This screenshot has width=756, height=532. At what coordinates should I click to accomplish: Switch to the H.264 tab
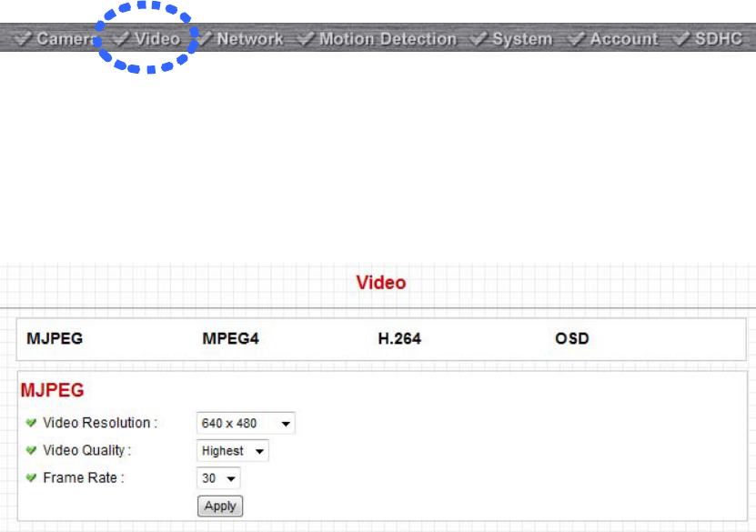click(399, 338)
